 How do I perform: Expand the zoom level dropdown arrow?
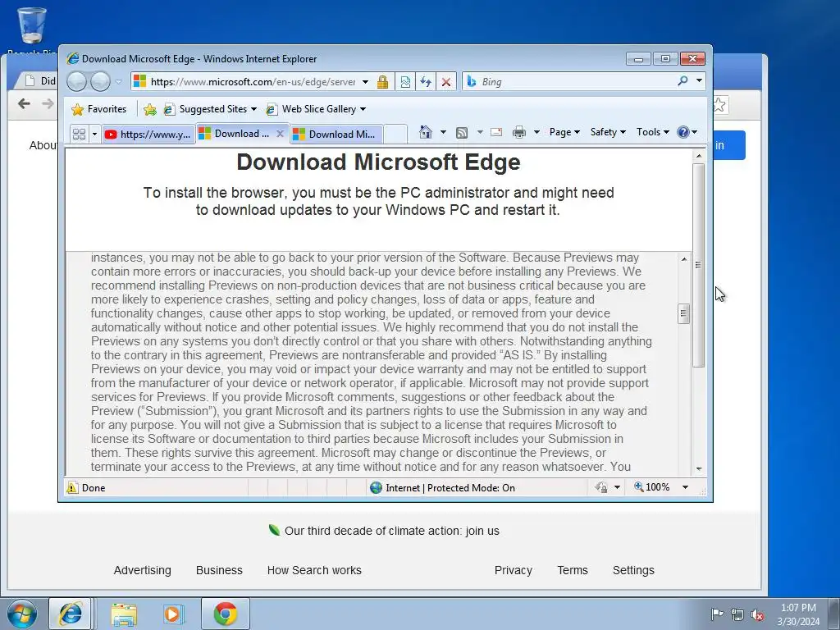pyautogui.click(x=685, y=487)
